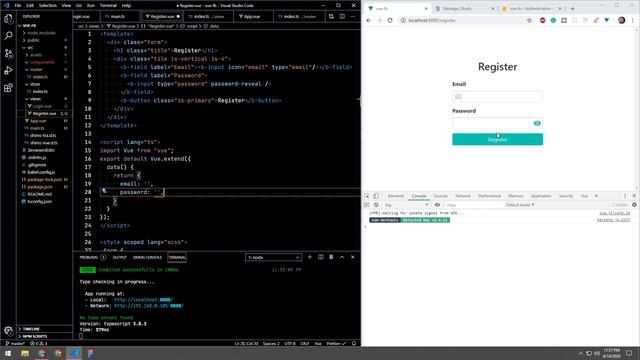Image resolution: width=640 pixels, height=360 pixels.
Task: Switch to the App.vue editor tab
Action: point(252,16)
